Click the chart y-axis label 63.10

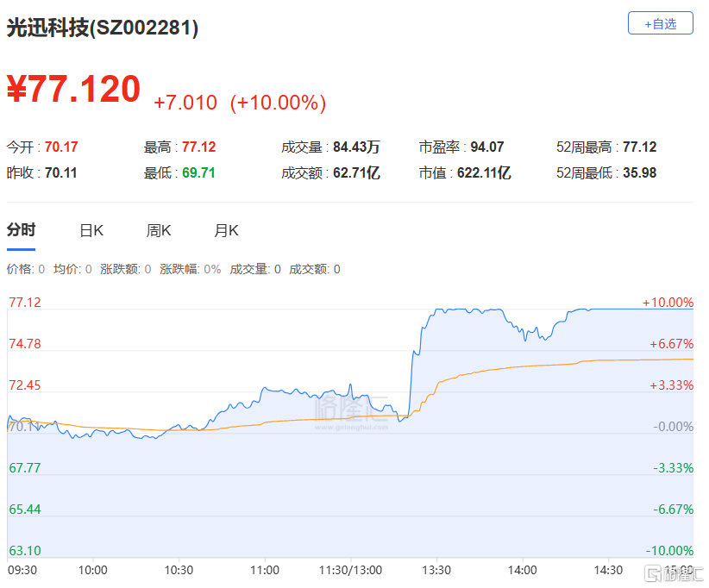pos(25,551)
